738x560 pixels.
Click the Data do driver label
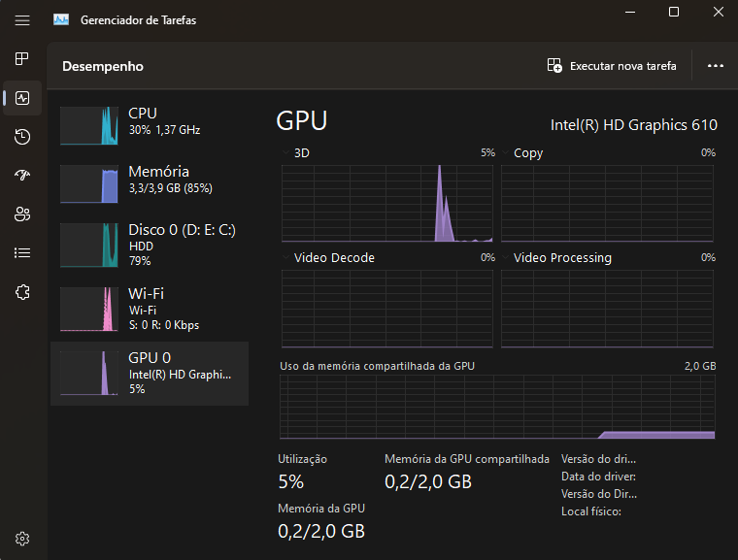(x=598, y=477)
